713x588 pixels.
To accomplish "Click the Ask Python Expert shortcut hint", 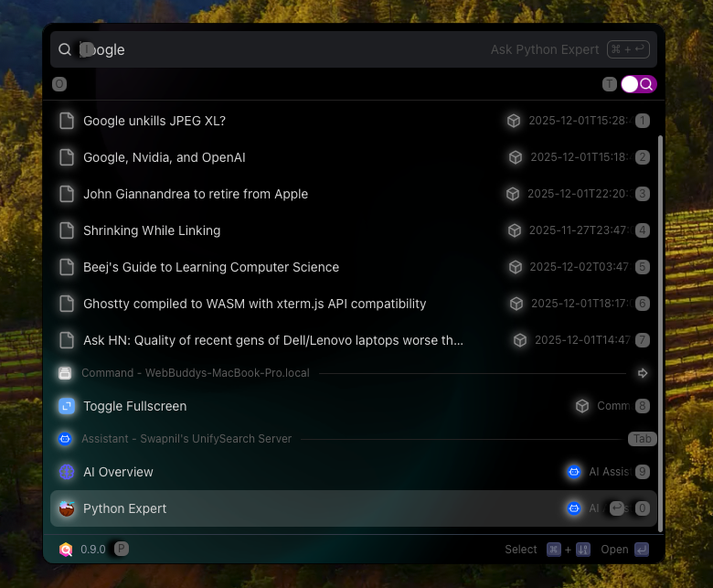I will pos(569,49).
